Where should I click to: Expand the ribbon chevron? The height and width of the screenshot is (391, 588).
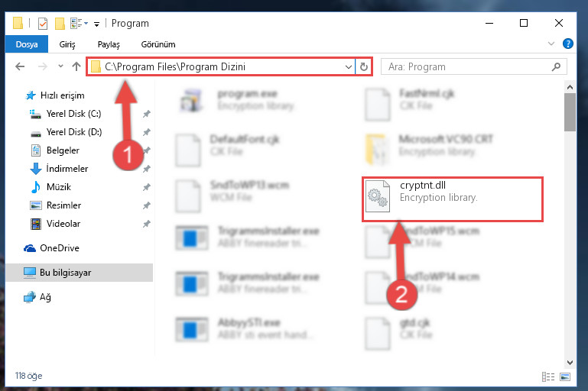(x=551, y=44)
